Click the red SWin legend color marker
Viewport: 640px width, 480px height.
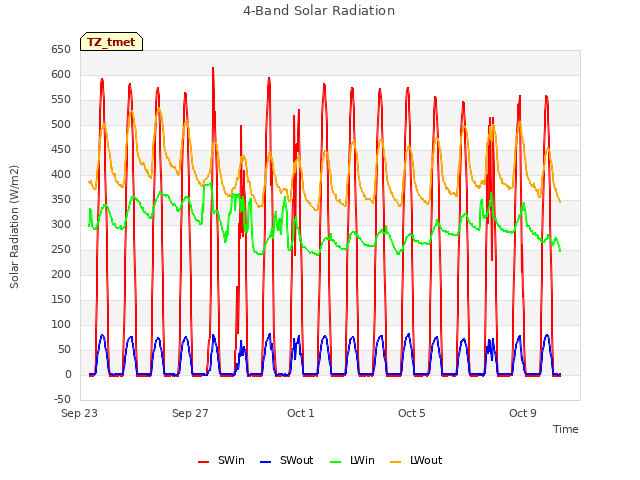[x=203, y=462]
